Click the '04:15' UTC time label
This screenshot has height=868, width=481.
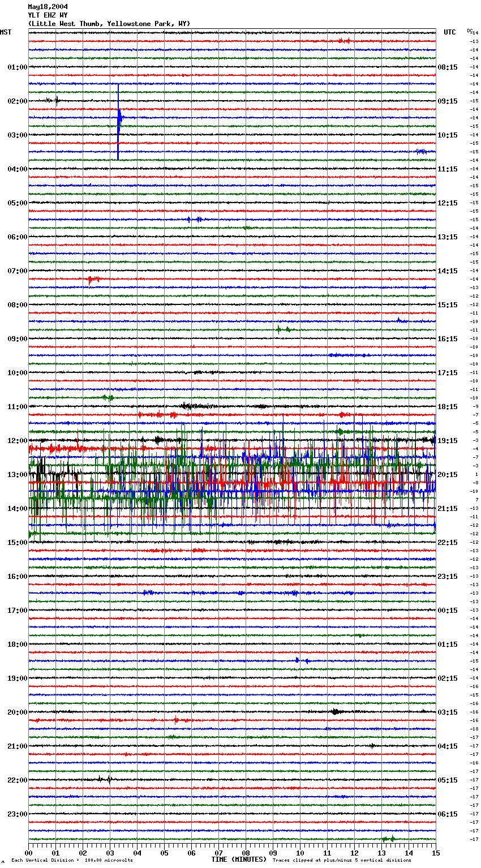[x=448, y=746]
